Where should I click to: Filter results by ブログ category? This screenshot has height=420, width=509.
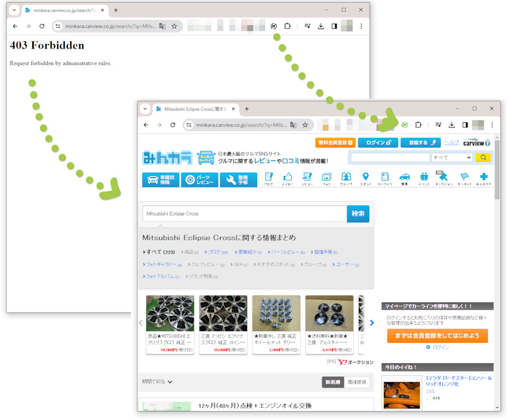[x=217, y=252]
